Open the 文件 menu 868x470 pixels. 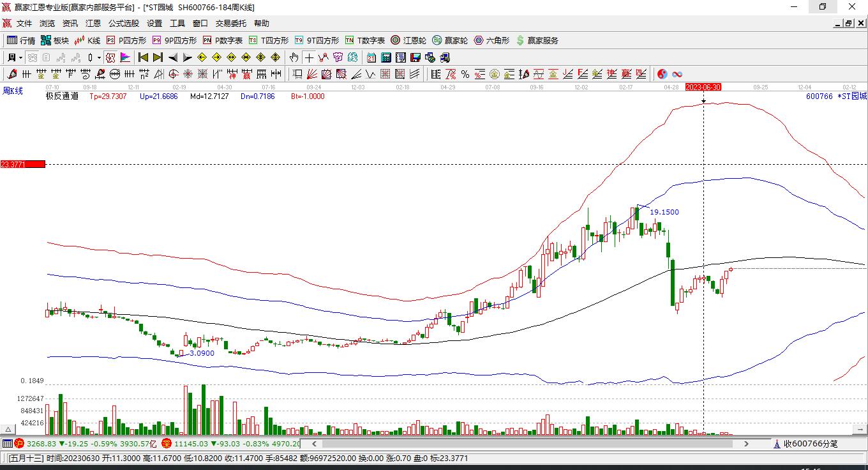click(24, 24)
